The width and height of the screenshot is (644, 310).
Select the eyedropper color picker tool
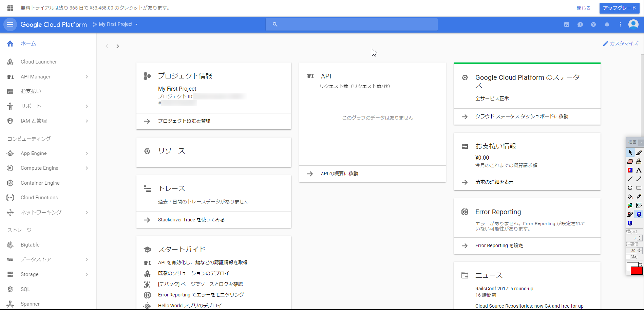coord(639,197)
